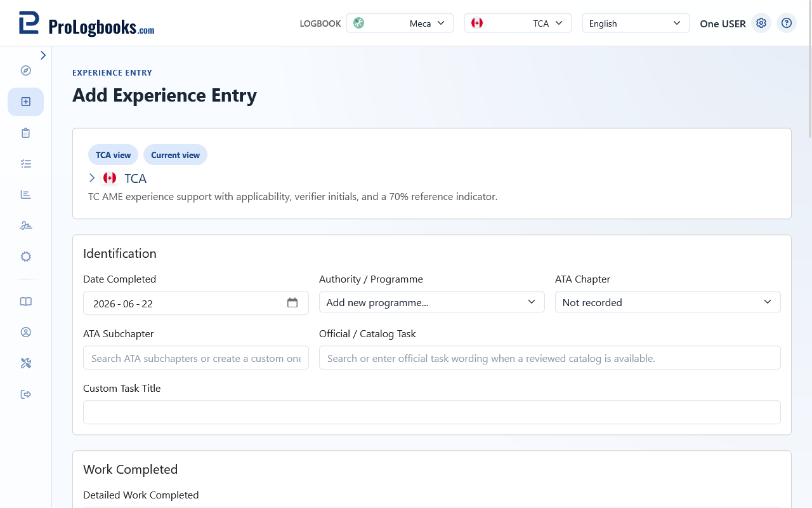Screen dimensions: 812x508
Task: Click the Identification section heading
Action: (120, 253)
